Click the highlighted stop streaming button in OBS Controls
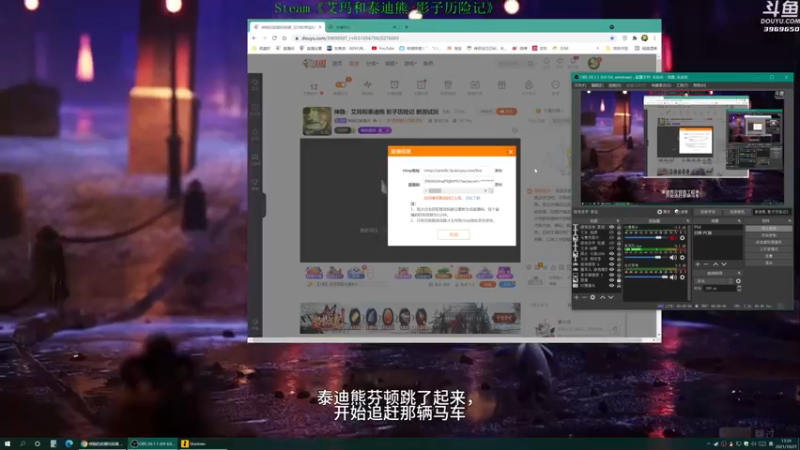This screenshot has width=800, height=450. (769, 229)
